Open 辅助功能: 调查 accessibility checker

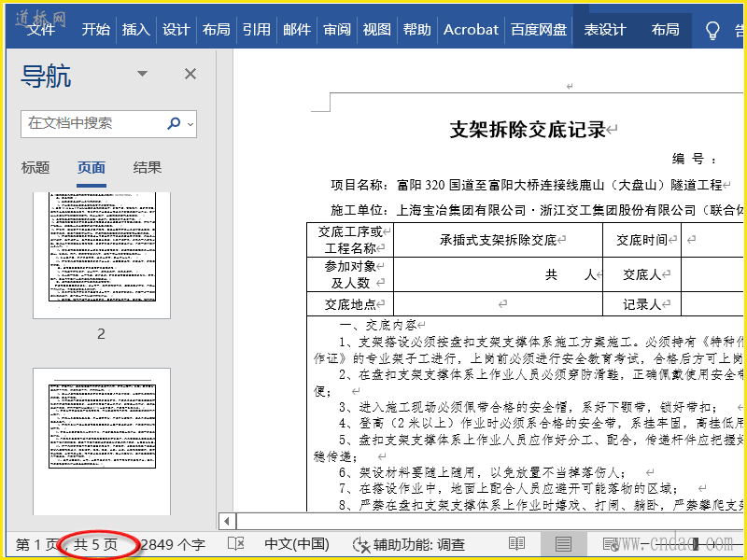point(409,544)
